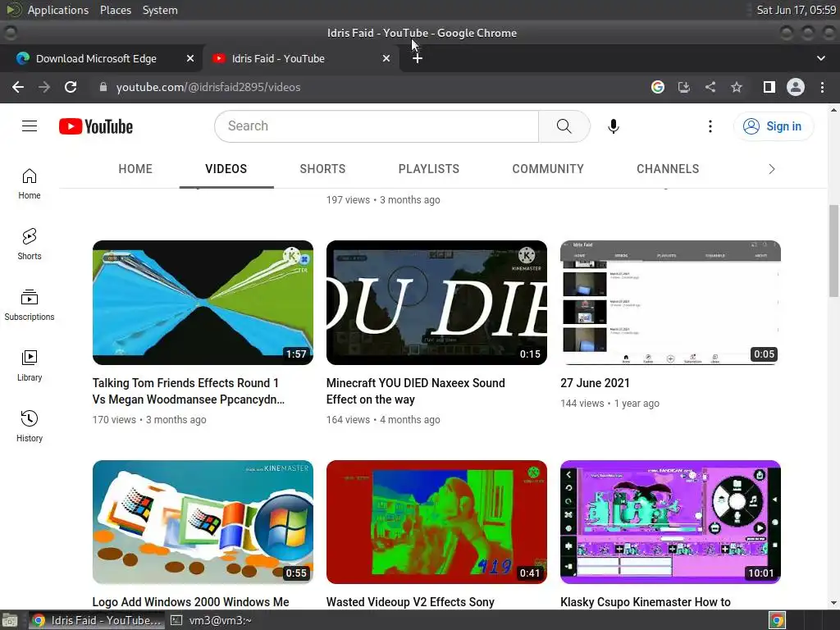Play the 0:05 screenshot thumbnail

pyautogui.click(x=671, y=303)
